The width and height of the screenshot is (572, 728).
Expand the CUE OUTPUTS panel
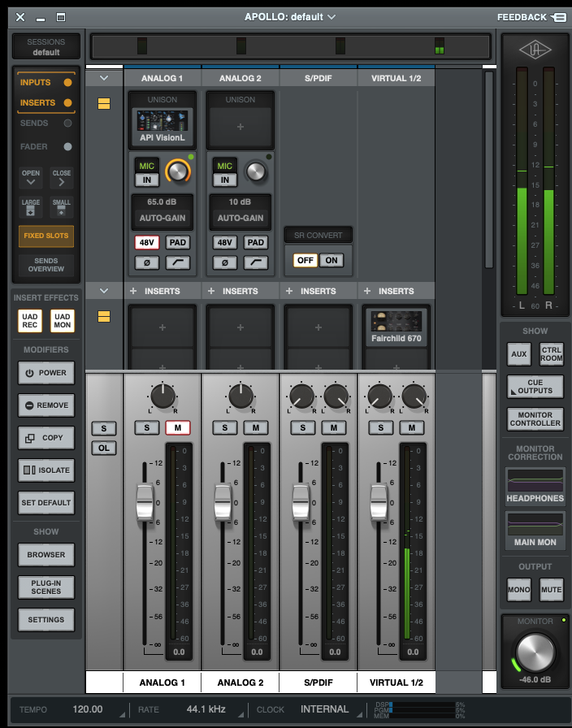click(535, 386)
